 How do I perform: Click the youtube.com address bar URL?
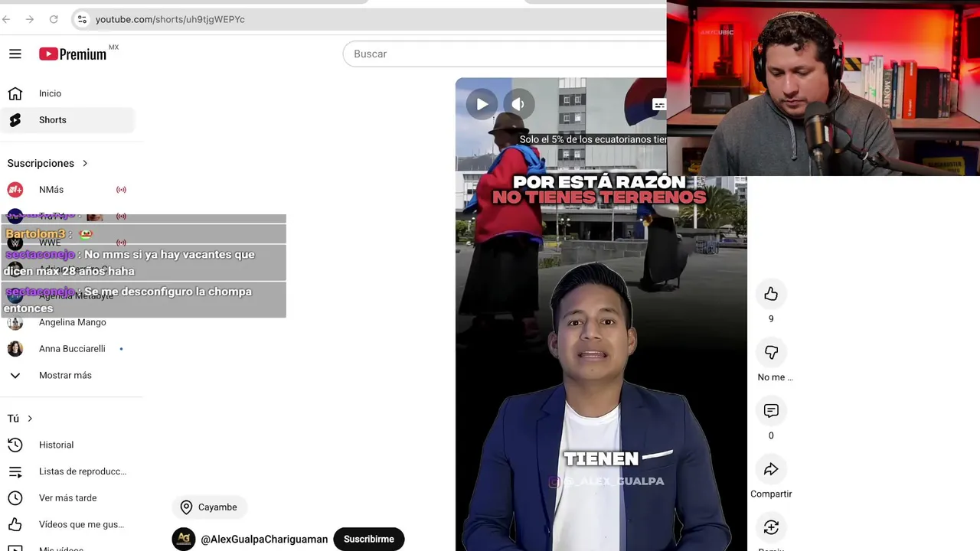[170, 19]
